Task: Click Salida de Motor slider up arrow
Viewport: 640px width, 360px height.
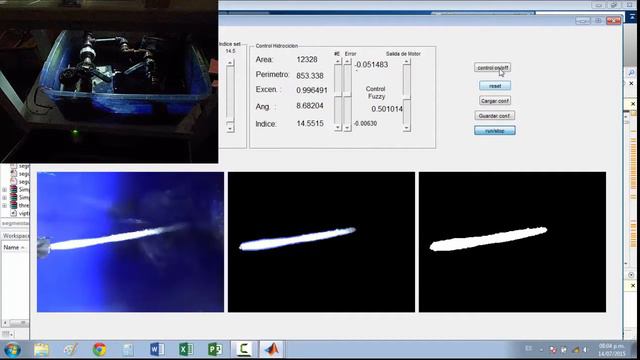Action: point(407,61)
